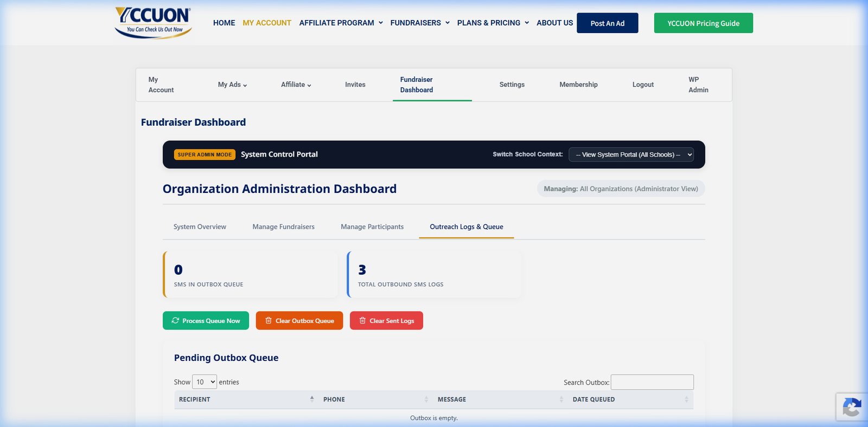The width and height of the screenshot is (868, 427).
Task: Change the Show entries count dropdown
Action: 205,382
